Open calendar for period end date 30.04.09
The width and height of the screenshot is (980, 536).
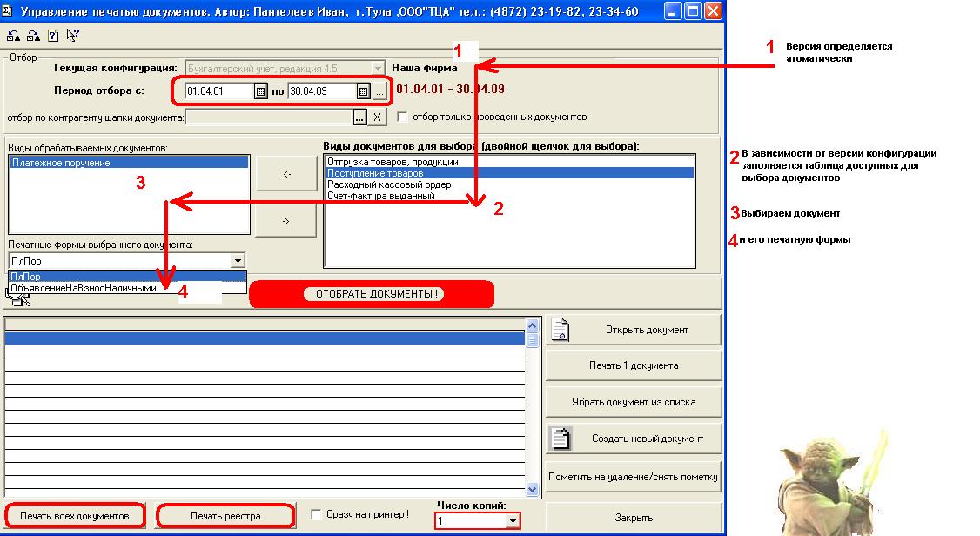click(x=363, y=91)
